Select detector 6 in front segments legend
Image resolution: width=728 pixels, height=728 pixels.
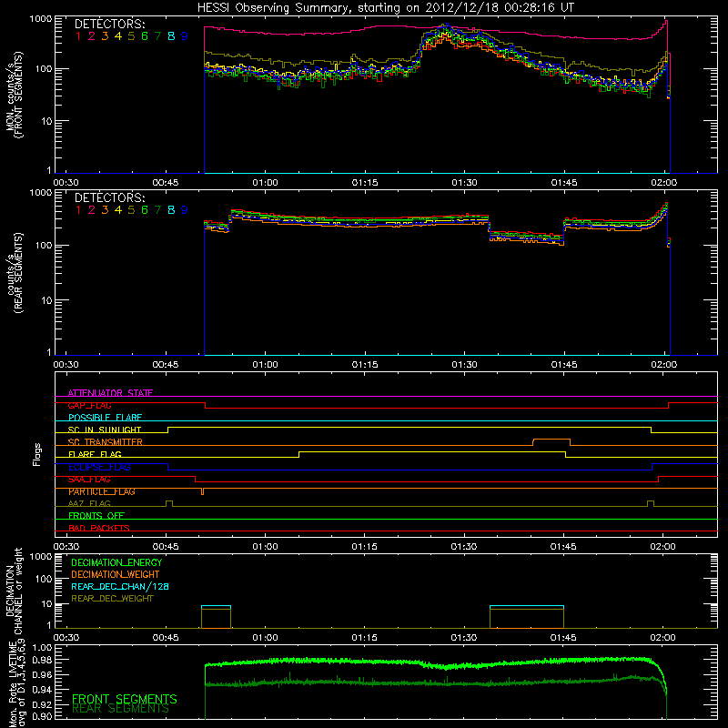[x=145, y=35]
